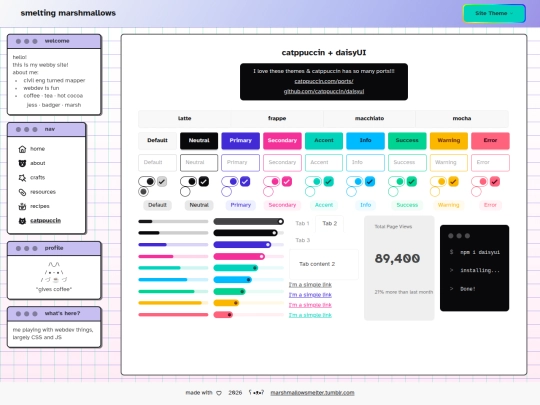Click the pink simple link
The height and width of the screenshot is (405, 540).
click(x=310, y=305)
